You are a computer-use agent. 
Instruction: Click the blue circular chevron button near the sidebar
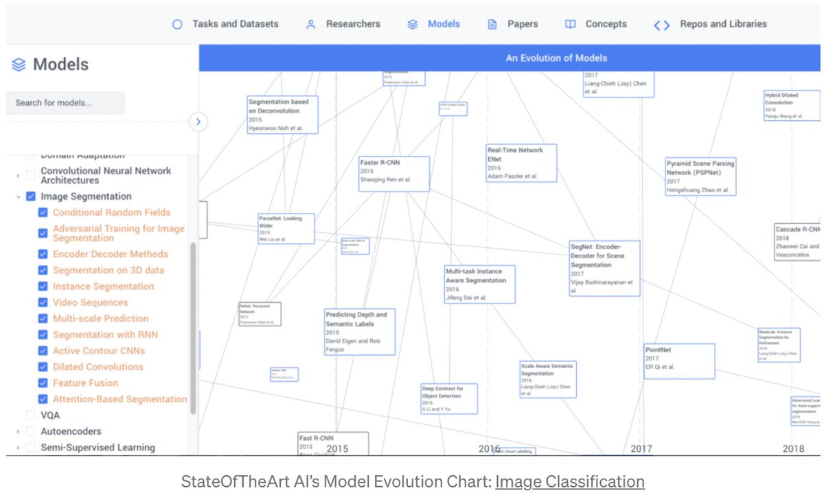pyautogui.click(x=198, y=122)
